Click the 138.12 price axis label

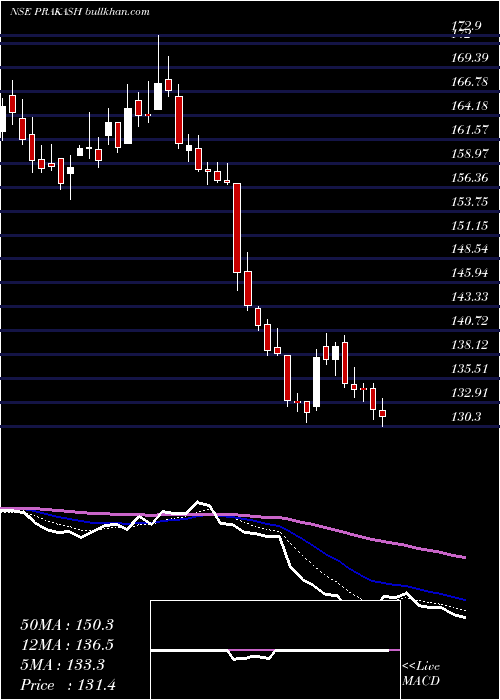(469, 345)
